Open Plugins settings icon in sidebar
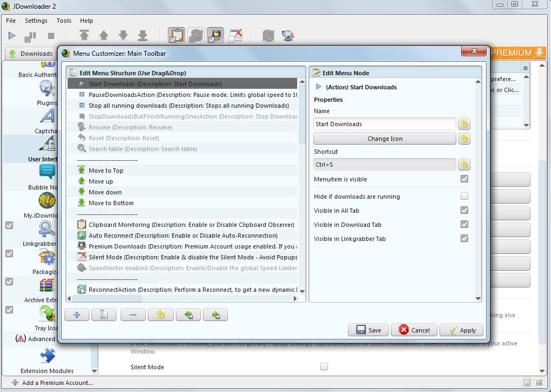The width and height of the screenshot is (551, 392). pyautogui.click(x=47, y=89)
